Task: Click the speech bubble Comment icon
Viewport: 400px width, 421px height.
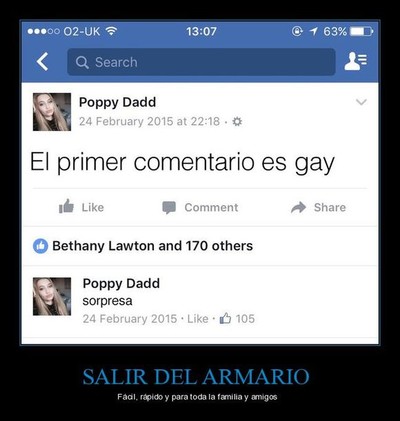Action: tap(169, 207)
